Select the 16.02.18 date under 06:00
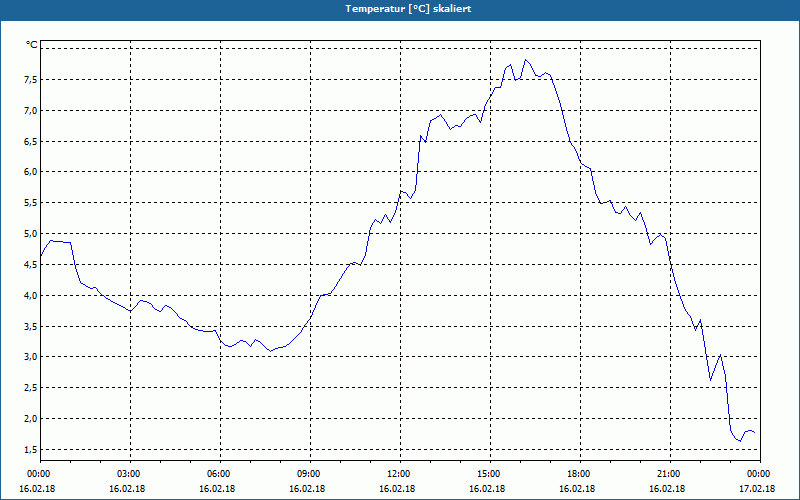The width and height of the screenshot is (800, 500). 217,489
